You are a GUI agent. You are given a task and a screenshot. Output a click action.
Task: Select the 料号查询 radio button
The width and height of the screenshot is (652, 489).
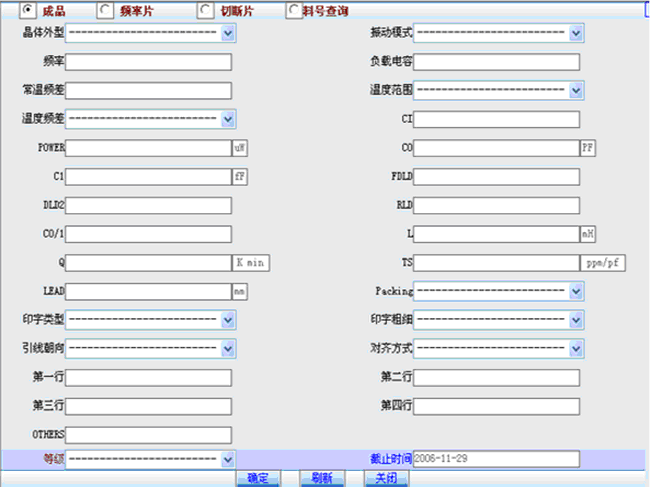pyautogui.click(x=294, y=10)
